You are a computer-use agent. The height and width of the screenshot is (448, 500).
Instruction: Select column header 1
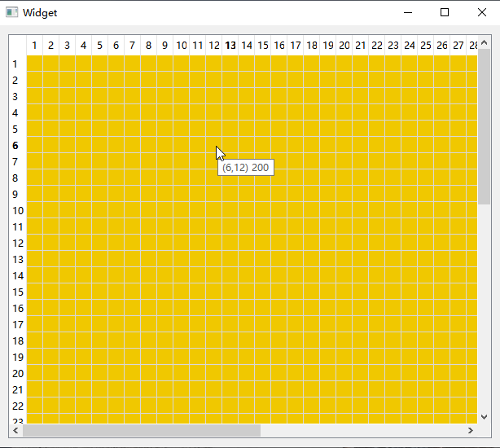click(34, 46)
